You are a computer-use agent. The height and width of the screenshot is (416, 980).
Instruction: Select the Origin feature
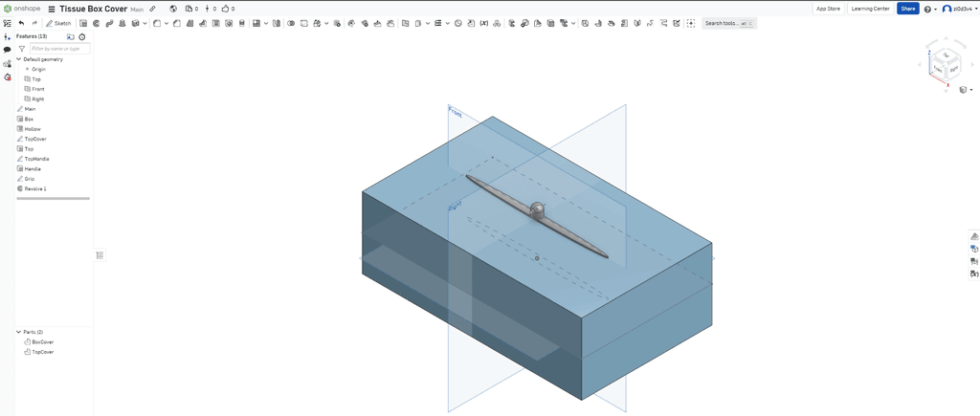tap(38, 69)
